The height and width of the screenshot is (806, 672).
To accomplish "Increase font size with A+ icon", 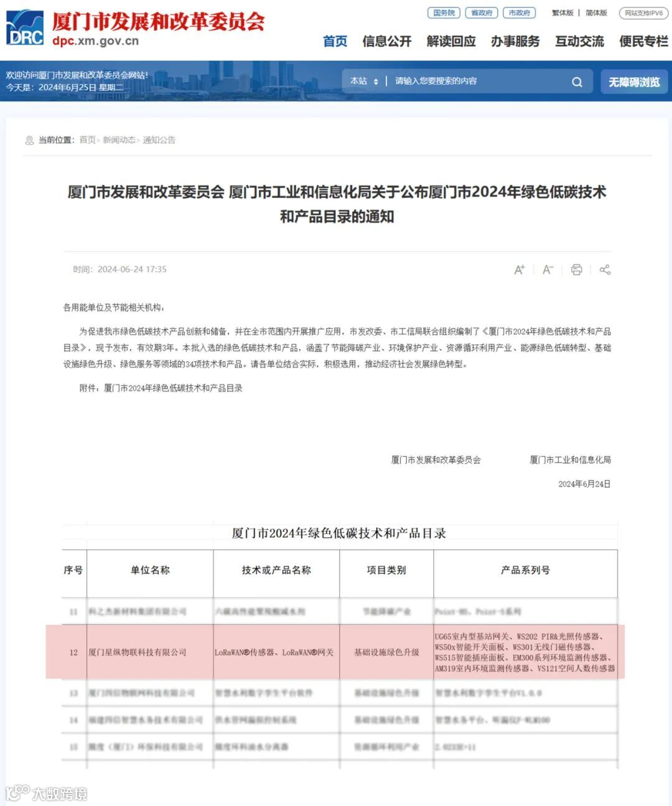I will [520, 269].
